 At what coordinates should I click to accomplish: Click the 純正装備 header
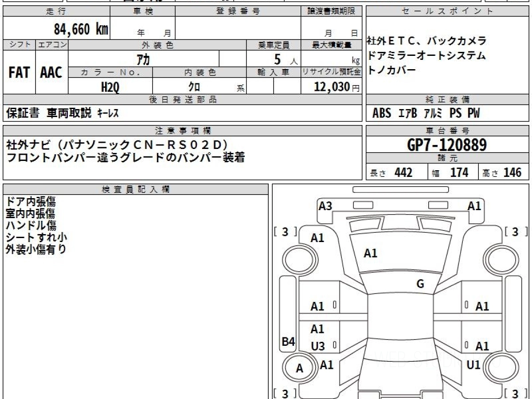click(x=448, y=100)
